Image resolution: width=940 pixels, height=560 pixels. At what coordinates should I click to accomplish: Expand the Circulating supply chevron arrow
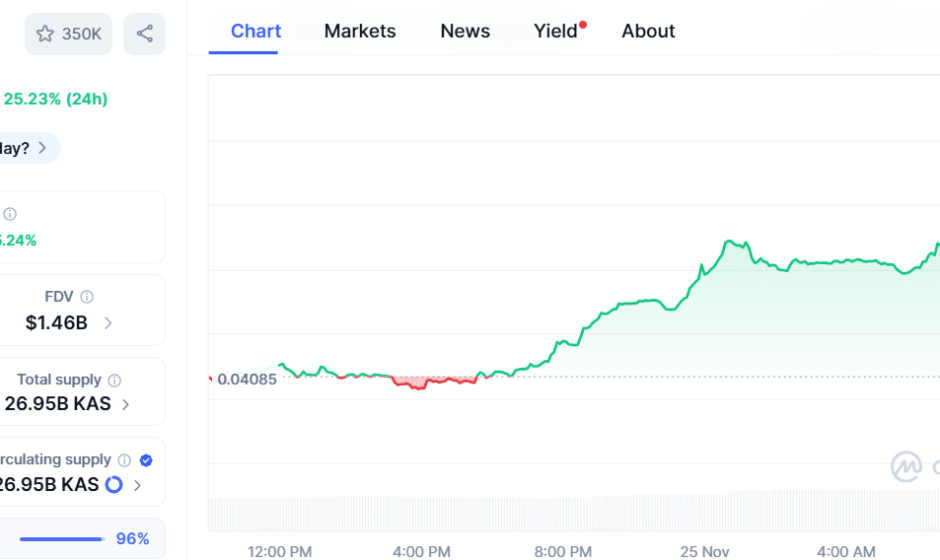pos(137,486)
